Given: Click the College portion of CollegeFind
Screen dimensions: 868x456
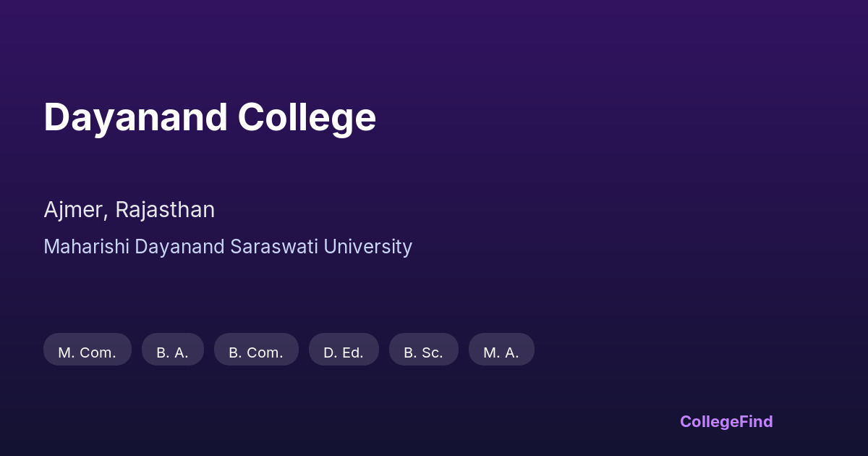Looking at the screenshot, I should click(709, 421).
